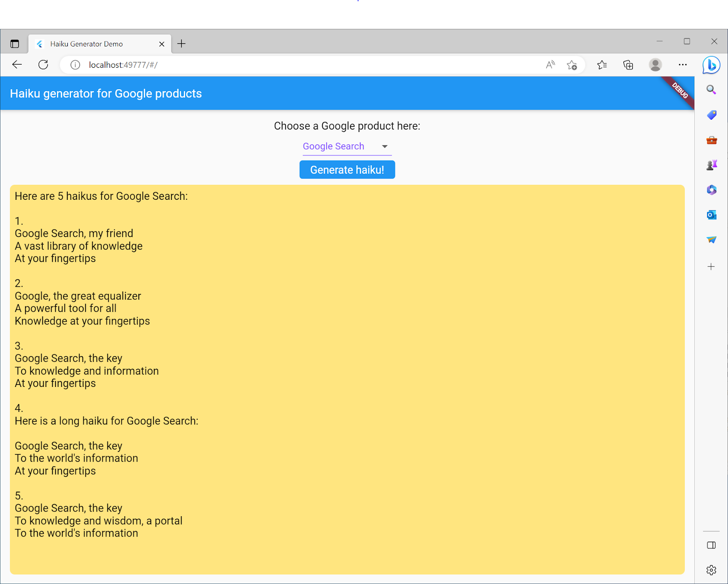Open the Settings and more menu
This screenshot has height=584, width=728.
[682, 65]
